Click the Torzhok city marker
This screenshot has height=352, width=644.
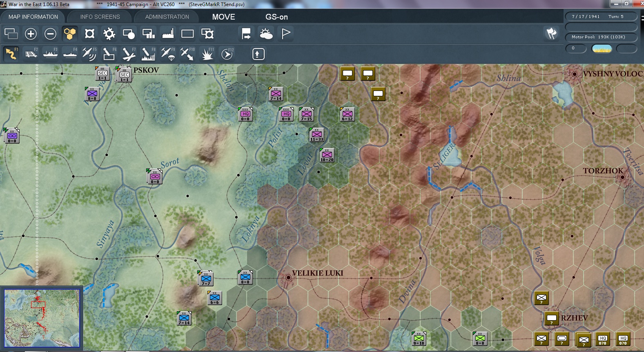pos(622,177)
